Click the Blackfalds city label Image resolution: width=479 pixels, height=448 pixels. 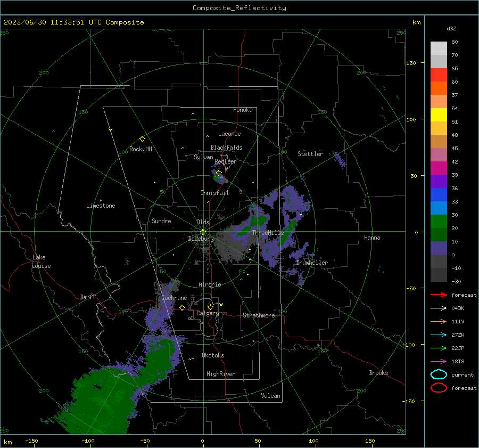tap(226, 148)
